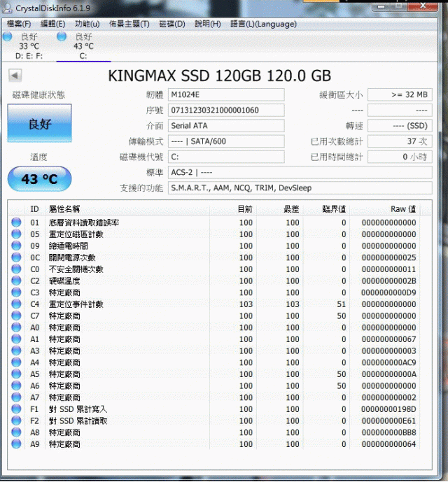Image resolution: width=448 pixels, height=482 pixels.
Task: Click the status orb for attribute A4
Action: click(16, 362)
